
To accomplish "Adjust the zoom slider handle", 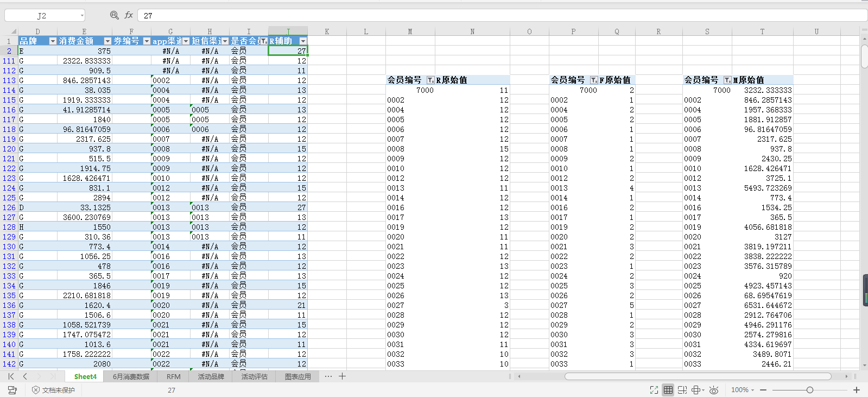I will coord(809,390).
